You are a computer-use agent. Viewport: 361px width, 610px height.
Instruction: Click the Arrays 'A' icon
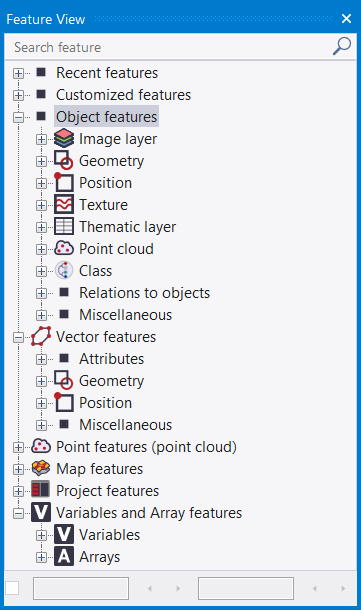coord(64,556)
